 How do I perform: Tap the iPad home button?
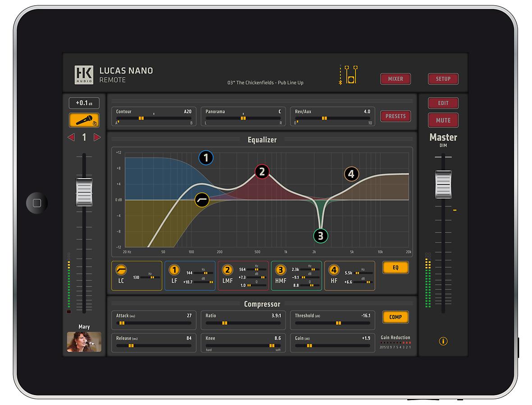[37, 203]
